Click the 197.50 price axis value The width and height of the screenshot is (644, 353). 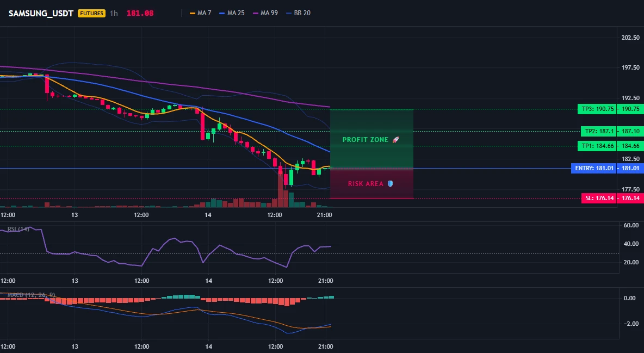click(x=630, y=67)
